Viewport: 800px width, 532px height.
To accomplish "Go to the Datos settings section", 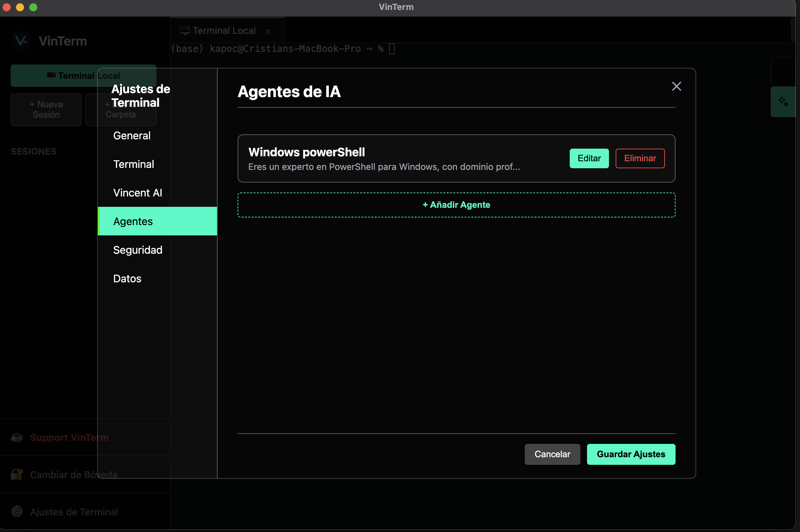I will tap(157, 279).
